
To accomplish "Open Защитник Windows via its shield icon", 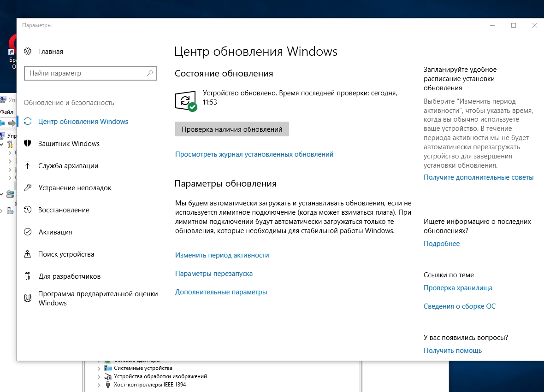I will pos(28,144).
